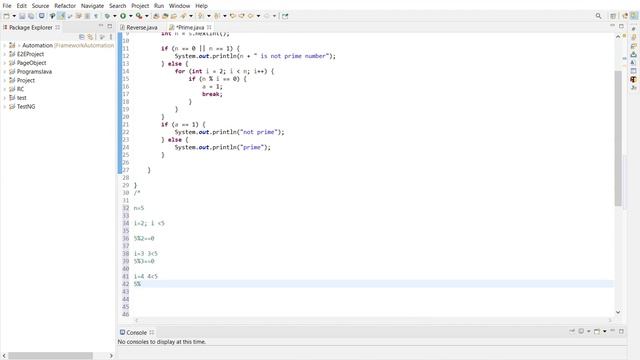Click the editor vertical scrollbar thumb
640x360 pixels.
pyautogui.click(x=618, y=138)
